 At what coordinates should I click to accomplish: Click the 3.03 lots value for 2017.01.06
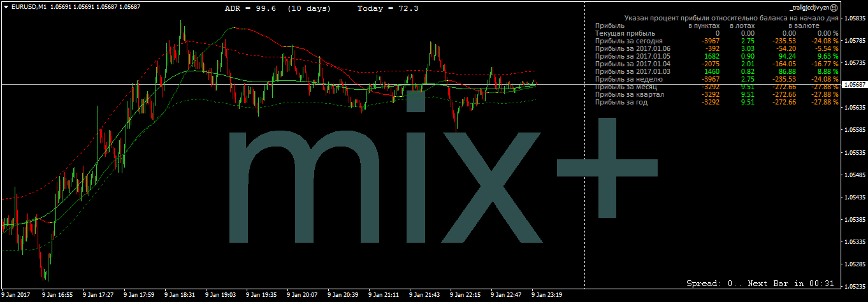(x=748, y=48)
